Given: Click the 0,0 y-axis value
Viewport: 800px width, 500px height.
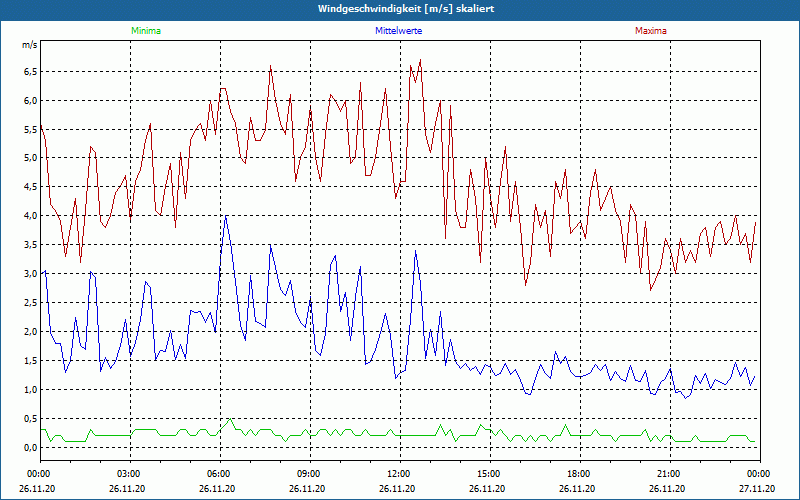Looking at the screenshot, I should point(31,447).
